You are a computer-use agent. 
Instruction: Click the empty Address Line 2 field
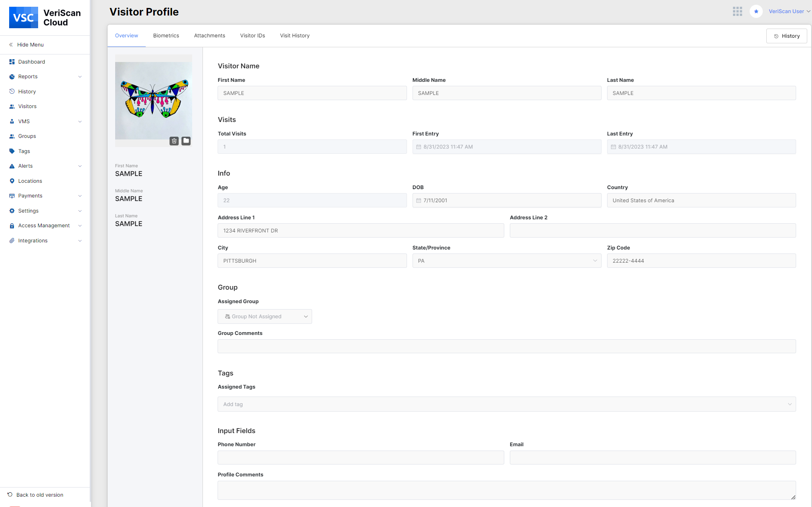[653, 230]
